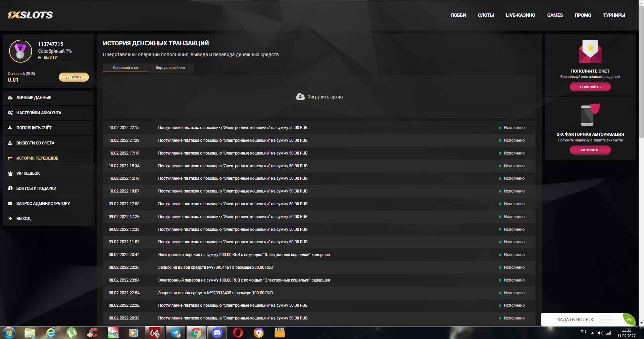
Task: Click the 08.02.2022 23:44 transfer row
Action: (319, 255)
